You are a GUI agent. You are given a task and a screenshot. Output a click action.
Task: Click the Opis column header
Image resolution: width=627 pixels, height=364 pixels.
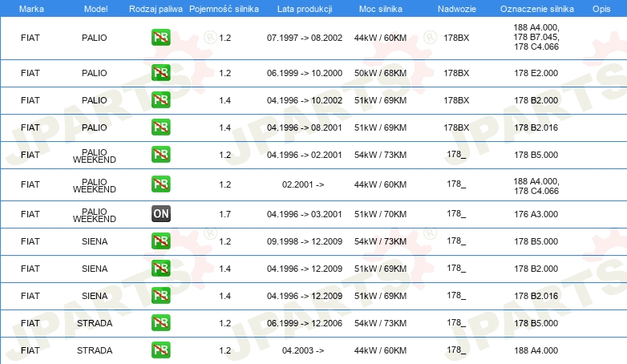coord(601,9)
